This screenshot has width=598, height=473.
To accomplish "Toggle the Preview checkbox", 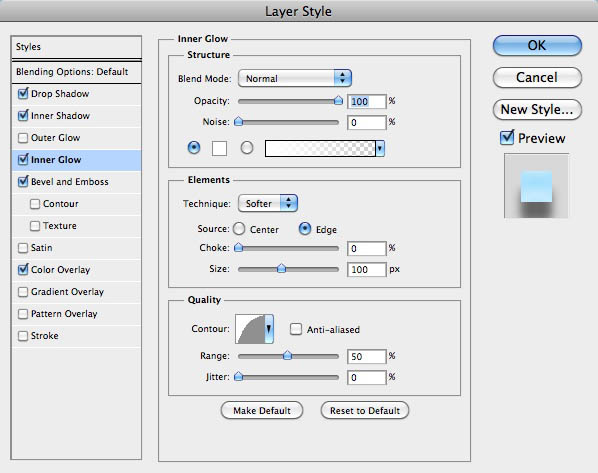I will pos(507,137).
